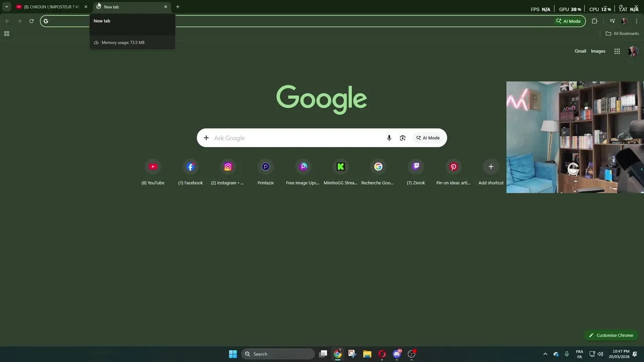The height and width of the screenshot is (362, 644).
Task: Click the Google logo
Action: [321, 99]
